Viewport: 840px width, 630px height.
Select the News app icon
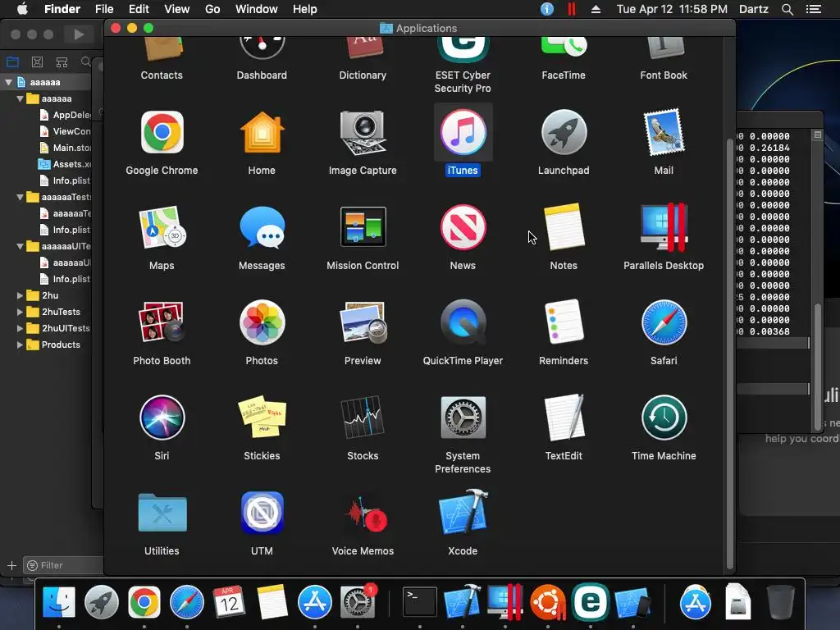(463, 227)
